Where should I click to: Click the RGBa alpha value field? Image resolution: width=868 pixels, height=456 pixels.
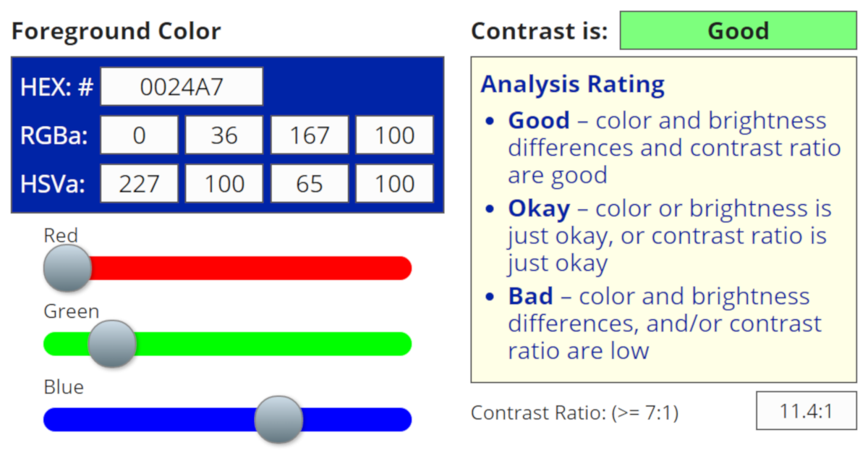point(395,135)
